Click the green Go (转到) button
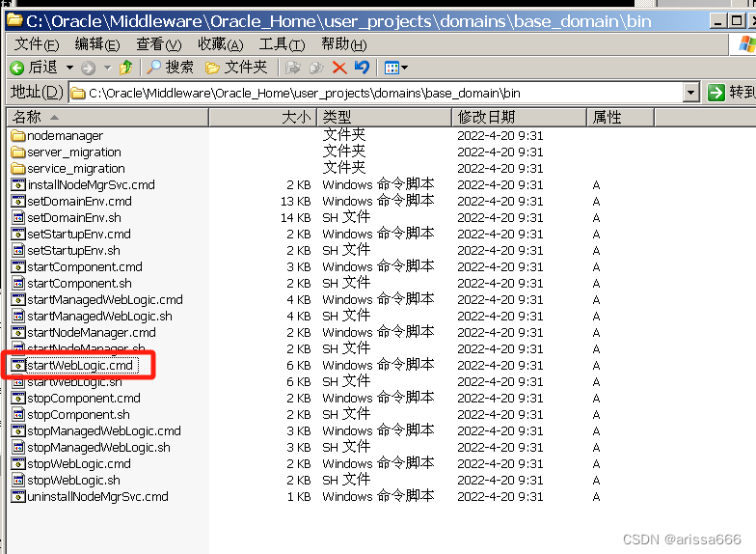 click(731, 93)
